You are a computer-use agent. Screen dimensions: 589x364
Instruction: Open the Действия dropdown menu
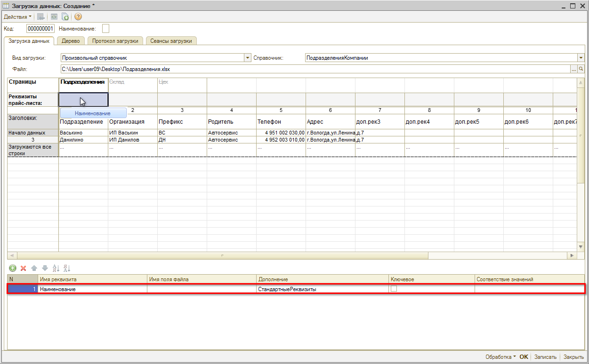pyautogui.click(x=17, y=16)
